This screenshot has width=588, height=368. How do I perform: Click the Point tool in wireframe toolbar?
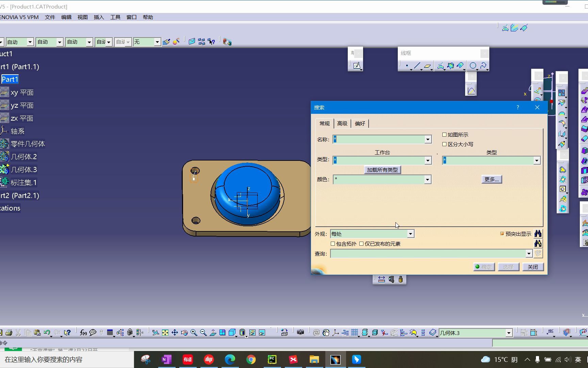click(x=407, y=65)
